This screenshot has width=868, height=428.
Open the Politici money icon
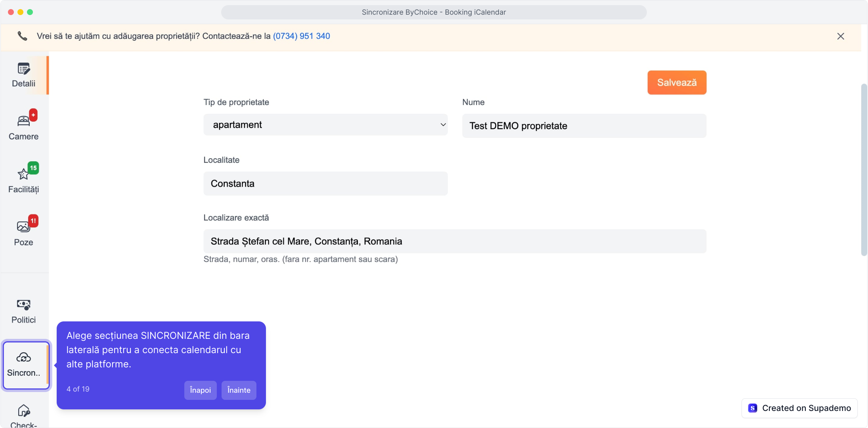[23, 304]
